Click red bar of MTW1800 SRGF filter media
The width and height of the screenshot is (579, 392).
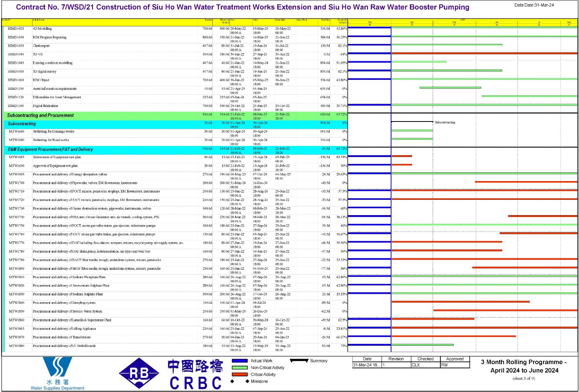click(525, 267)
